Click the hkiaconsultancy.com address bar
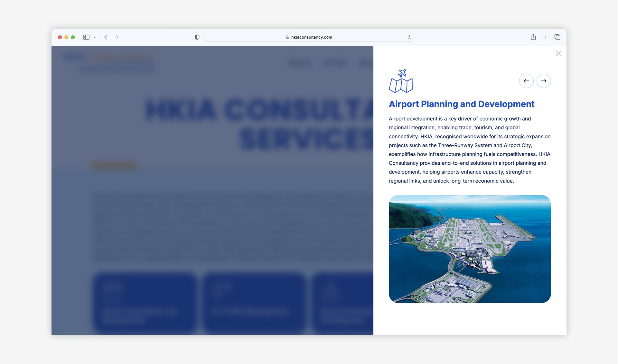 point(309,37)
